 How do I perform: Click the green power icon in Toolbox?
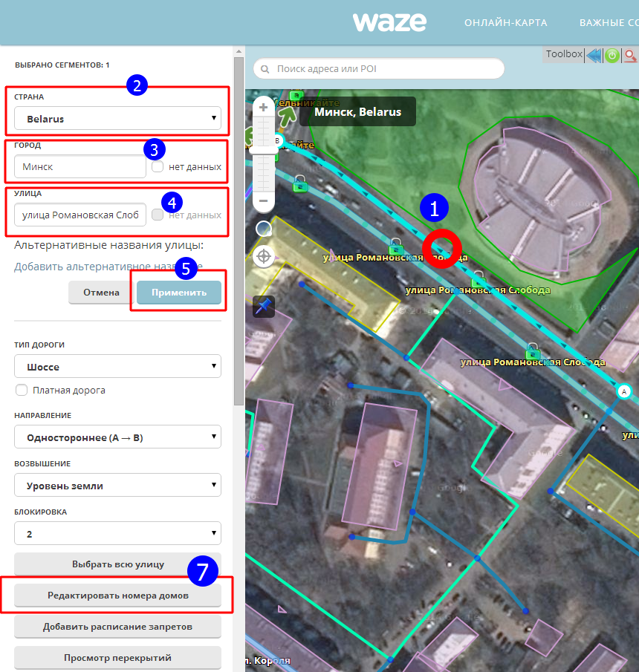(x=612, y=55)
